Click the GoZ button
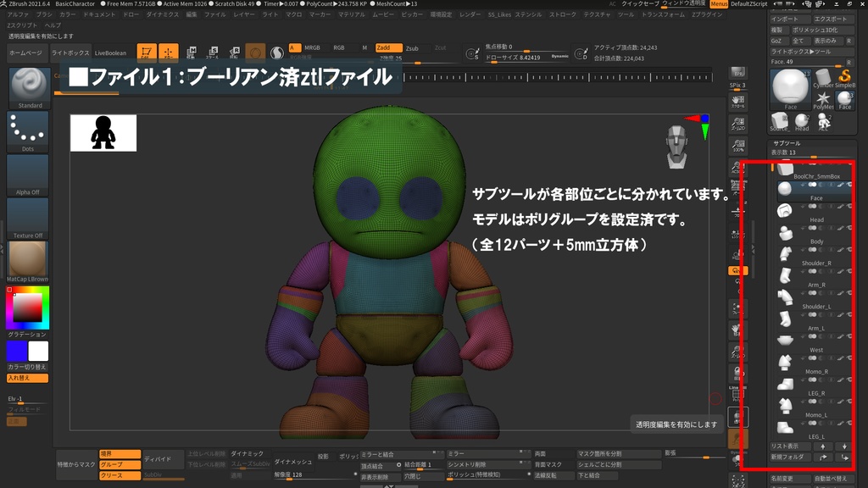Screen dimensions: 868x488 point(776,41)
